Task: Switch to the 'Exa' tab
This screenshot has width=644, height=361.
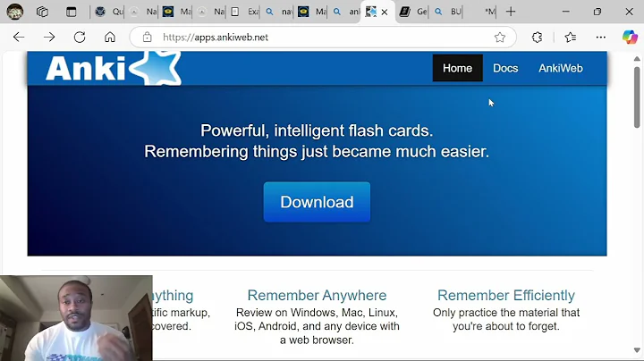Action: pyautogui.click(x=245, y=12)
